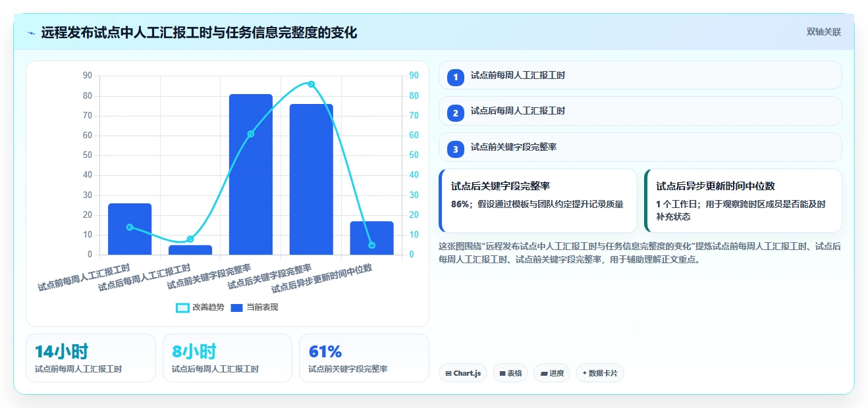Click the icon in the Chart.js tag
The width and height of the screenshot is (868, 408).
coord(448,374)
